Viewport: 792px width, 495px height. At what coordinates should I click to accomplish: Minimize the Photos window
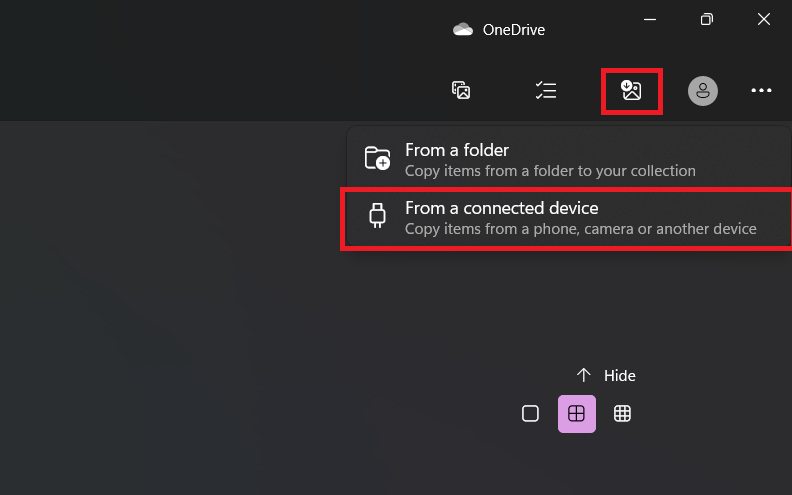pos(650,20)
